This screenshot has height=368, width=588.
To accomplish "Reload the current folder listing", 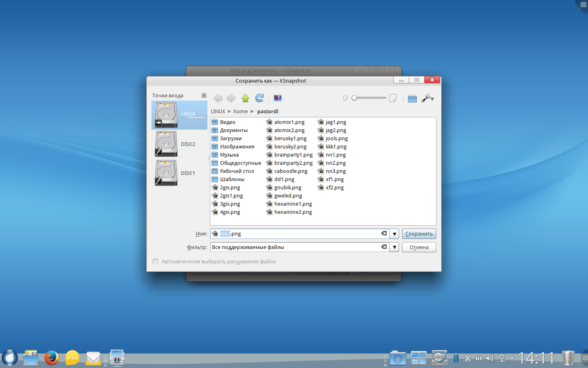I will tap(259, 98).
